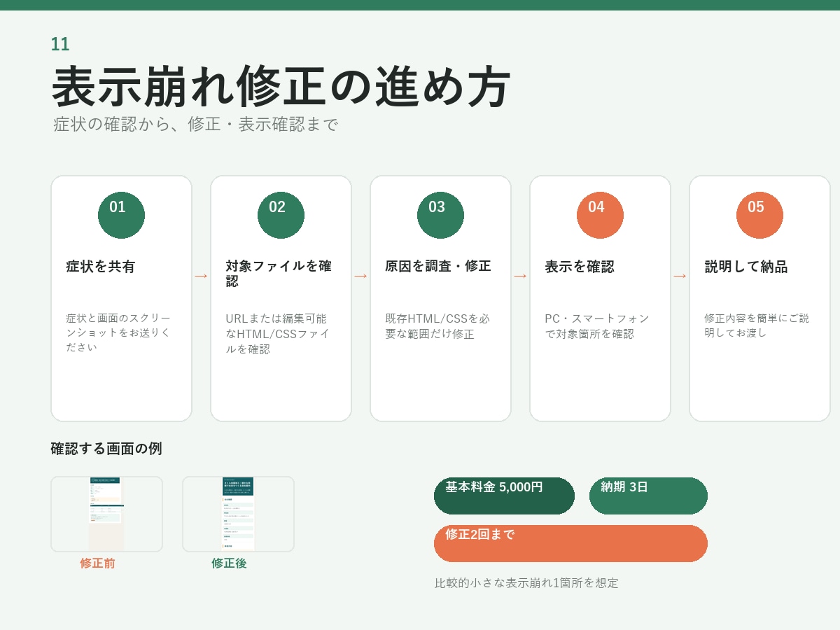This screenshot has height=630, width=840.
Task: Click description 修正内容を簡単にご説明してお渡し
Action: 757,325
